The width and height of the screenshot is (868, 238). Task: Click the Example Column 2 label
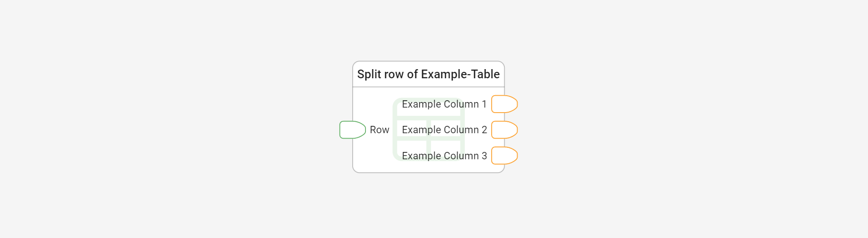tap(444, 130)
